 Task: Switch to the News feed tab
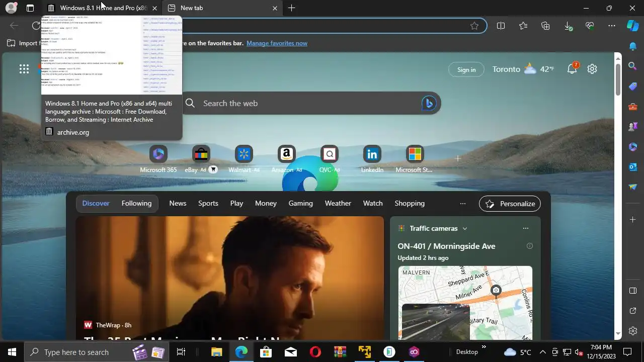coord(178,203)
